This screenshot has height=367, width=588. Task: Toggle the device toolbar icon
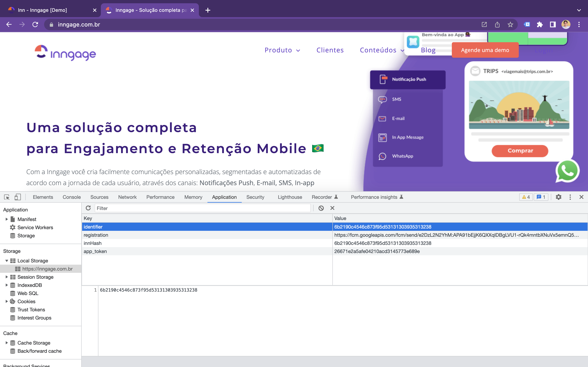(x=18, y=197)
